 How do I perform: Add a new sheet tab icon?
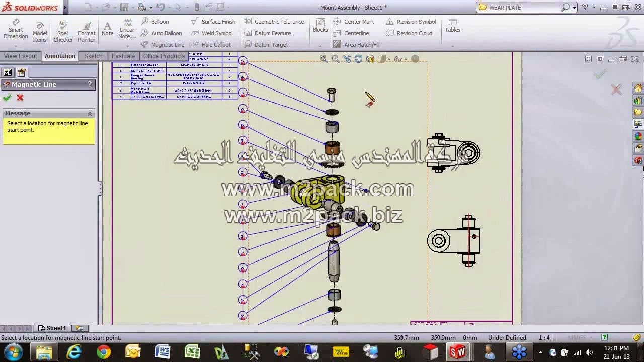coord(79,328)
